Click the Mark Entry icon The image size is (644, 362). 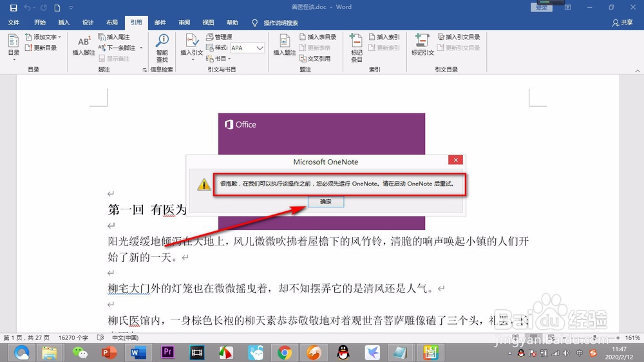356,41
